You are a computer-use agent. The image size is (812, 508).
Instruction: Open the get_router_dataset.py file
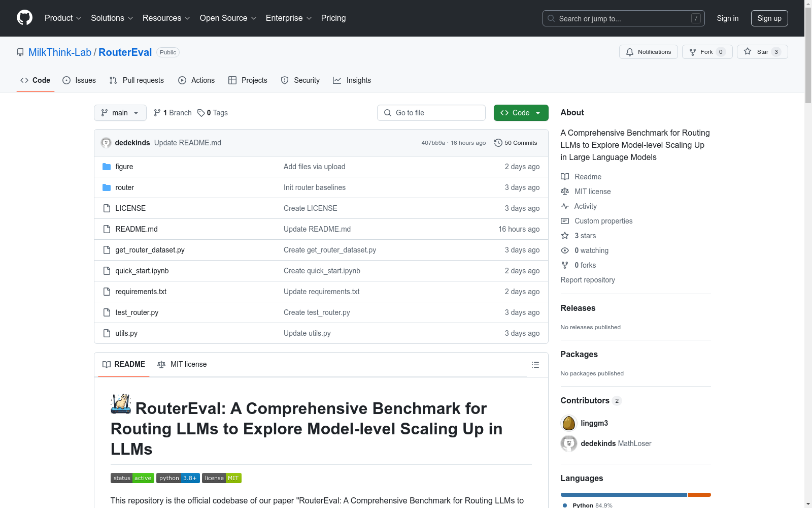pyautogui.click(x=150, y=250)
